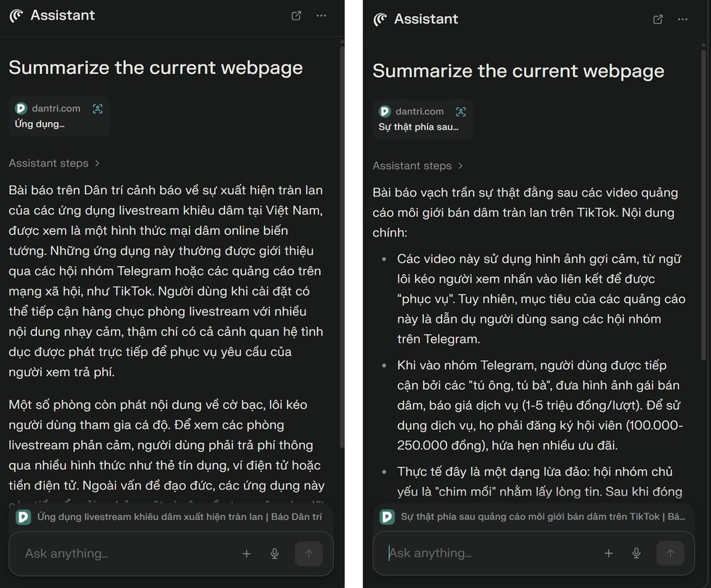Open the three-dot menu in right panel
Image resolution: width=711 pixels, height=588 pixels.
coord(683,20)
